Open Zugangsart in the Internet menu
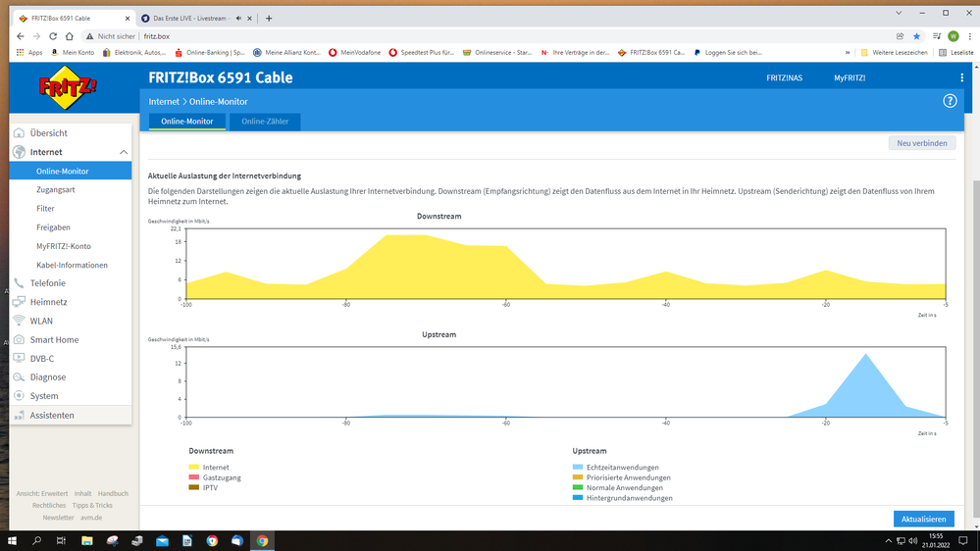980x551 pixels. 56,189
